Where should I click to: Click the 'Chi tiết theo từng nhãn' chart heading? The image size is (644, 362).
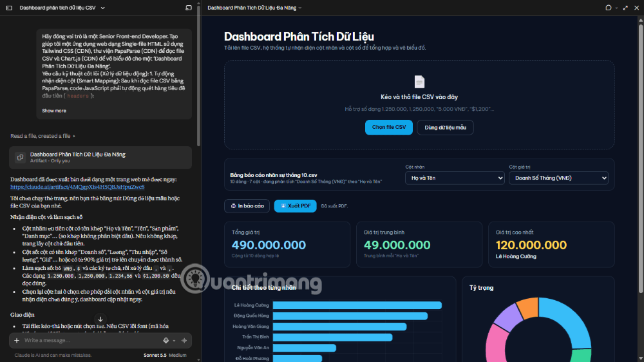263,288
